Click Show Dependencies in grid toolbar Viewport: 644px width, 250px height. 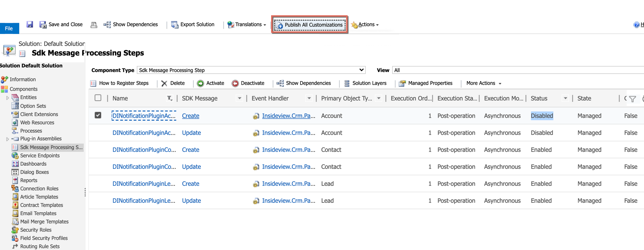click(x=304, y=83)
